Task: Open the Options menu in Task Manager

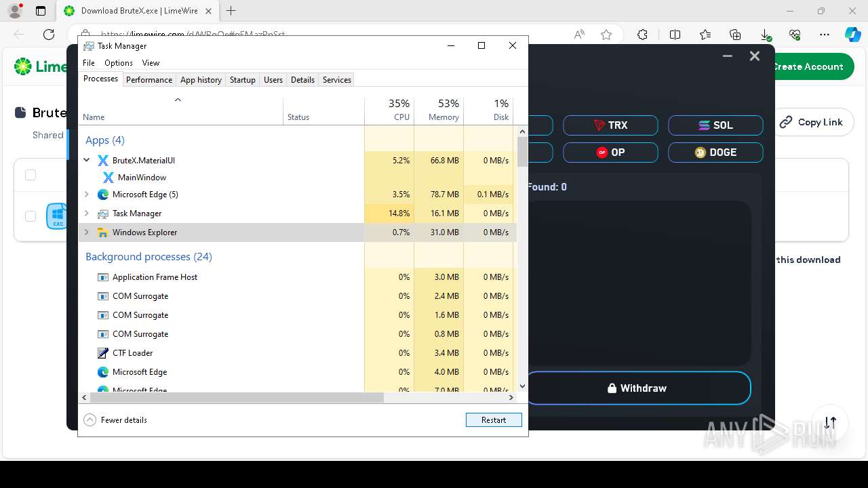Action: coord(119,63)
